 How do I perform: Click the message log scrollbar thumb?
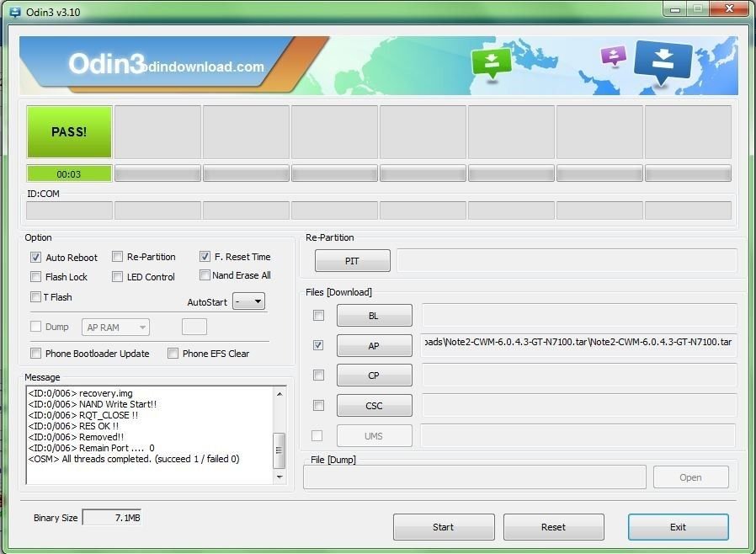(280, 450)
